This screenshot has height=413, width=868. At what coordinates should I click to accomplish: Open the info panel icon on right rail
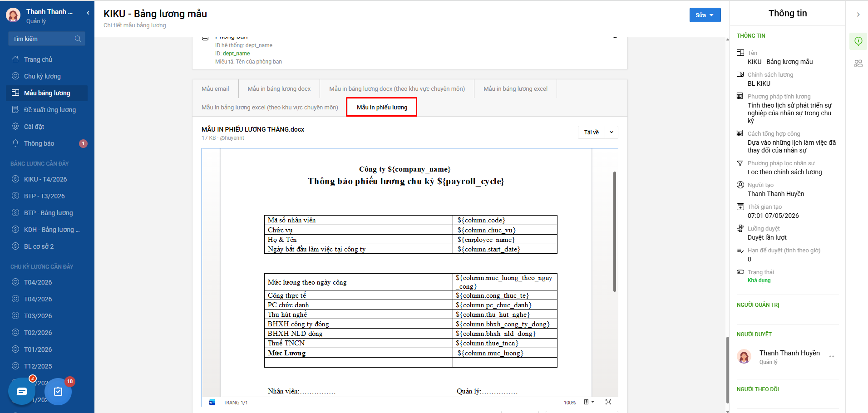tap(858, 41)
